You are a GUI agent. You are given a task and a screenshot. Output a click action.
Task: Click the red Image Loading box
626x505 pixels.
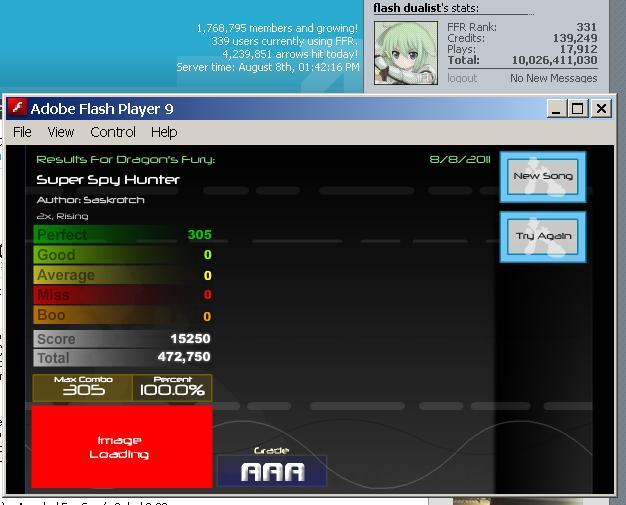coord(122,447)
